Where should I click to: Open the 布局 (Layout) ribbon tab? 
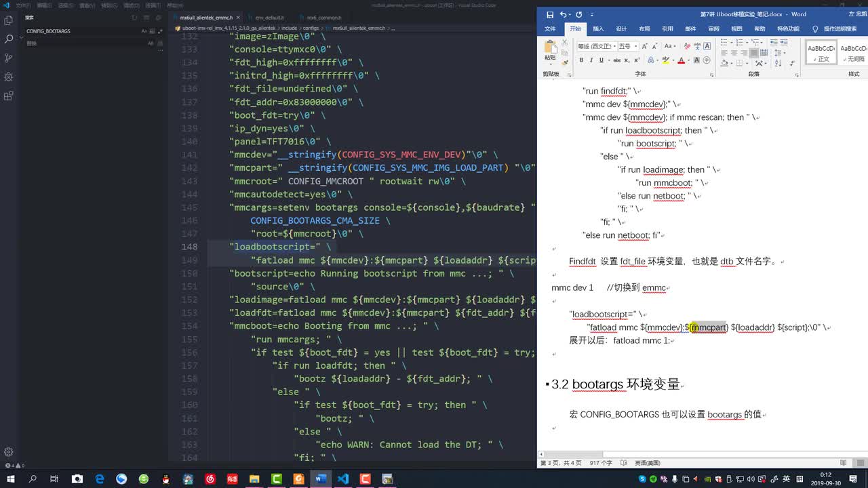(644, 29)
